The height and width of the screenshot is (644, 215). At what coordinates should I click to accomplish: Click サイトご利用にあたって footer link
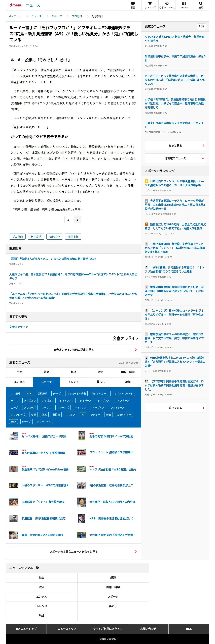coord(107,628)
